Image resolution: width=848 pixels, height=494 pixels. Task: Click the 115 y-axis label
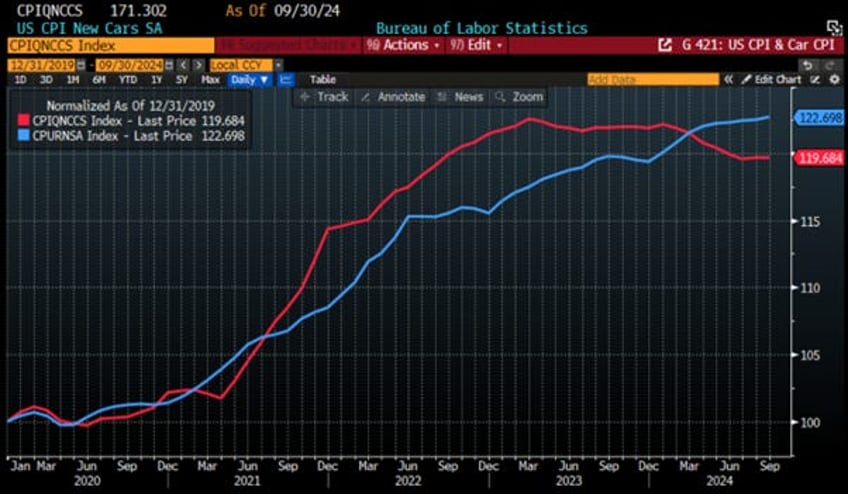(809, 221)
